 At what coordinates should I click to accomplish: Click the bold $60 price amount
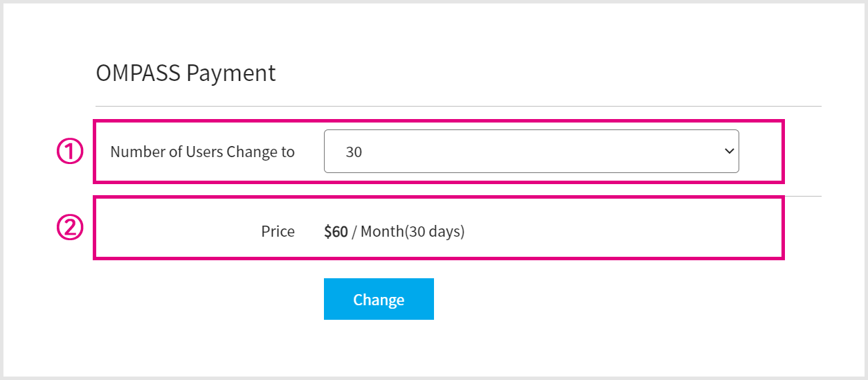[336, 232]
